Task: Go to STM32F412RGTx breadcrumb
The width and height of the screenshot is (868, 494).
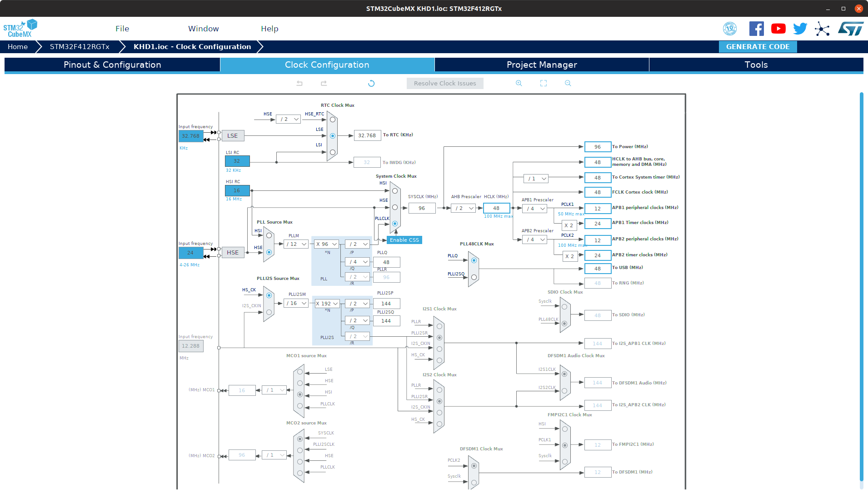Action: click(80, 47)
